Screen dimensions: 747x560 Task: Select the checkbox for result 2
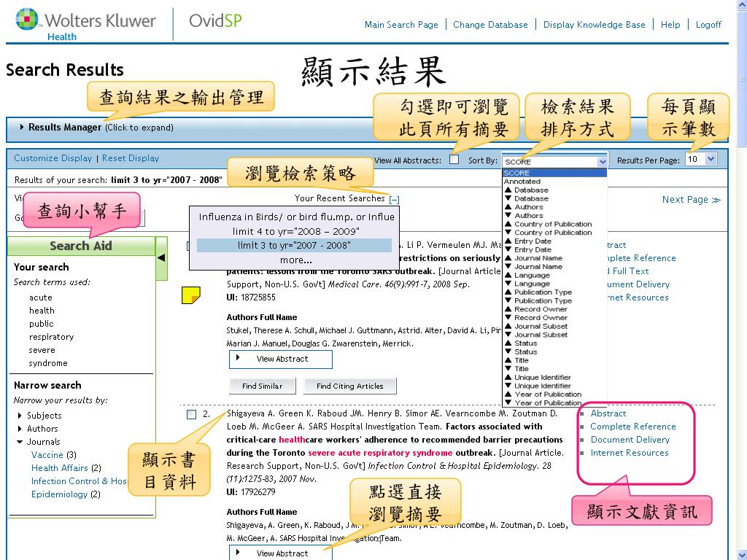point(192,414)
